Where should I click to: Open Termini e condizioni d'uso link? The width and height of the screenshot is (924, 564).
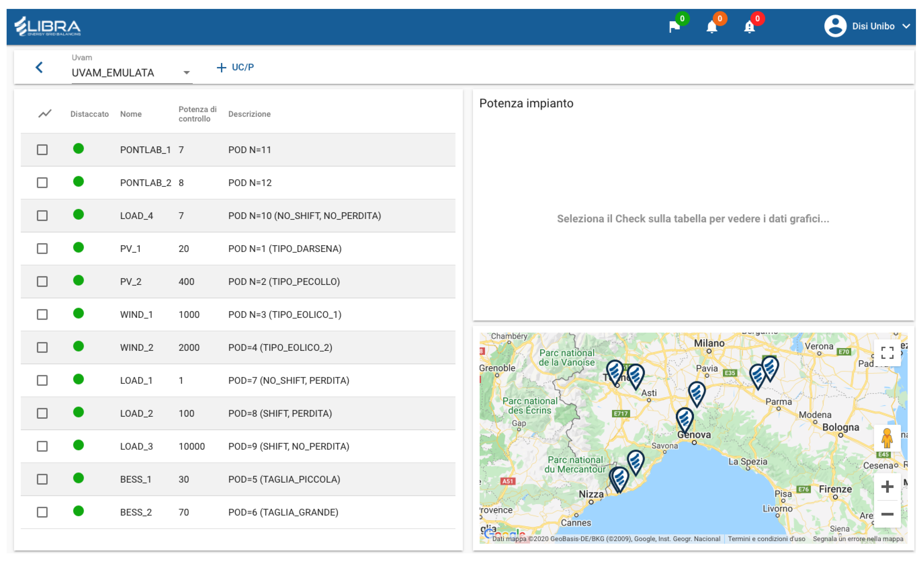(766, 539)
